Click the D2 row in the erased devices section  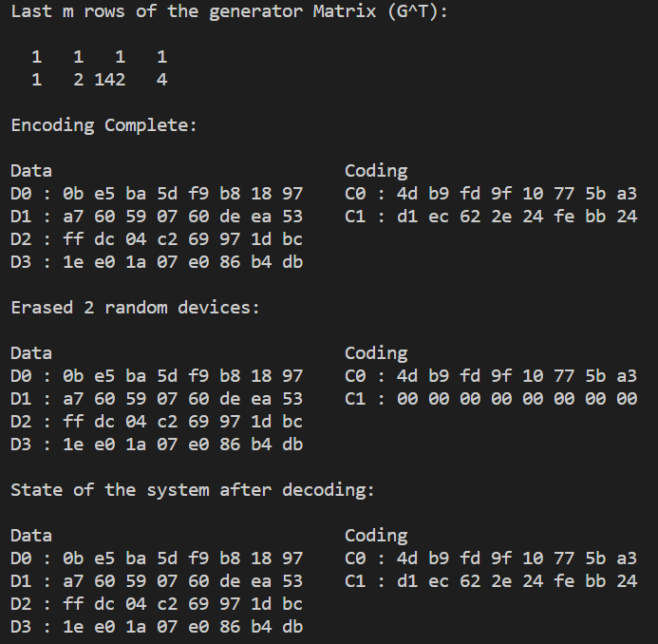157,422
